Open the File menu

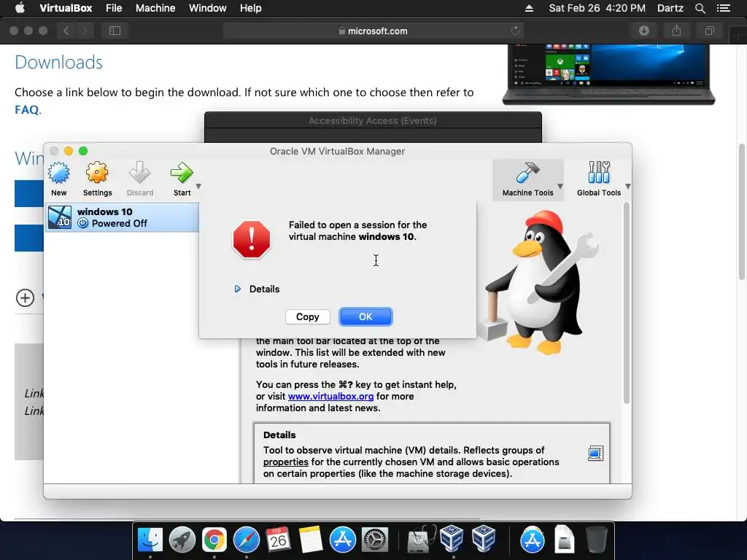coord(114,8)
